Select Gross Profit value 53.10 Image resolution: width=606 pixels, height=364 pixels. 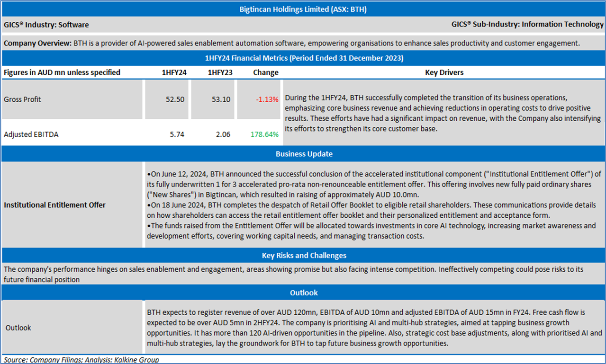221,99
